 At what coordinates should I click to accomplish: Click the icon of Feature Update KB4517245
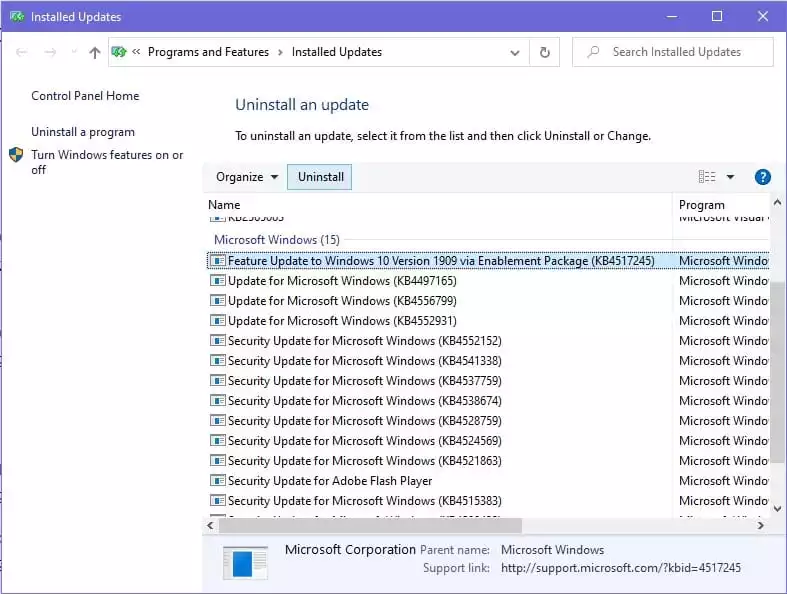pos(217,261)
